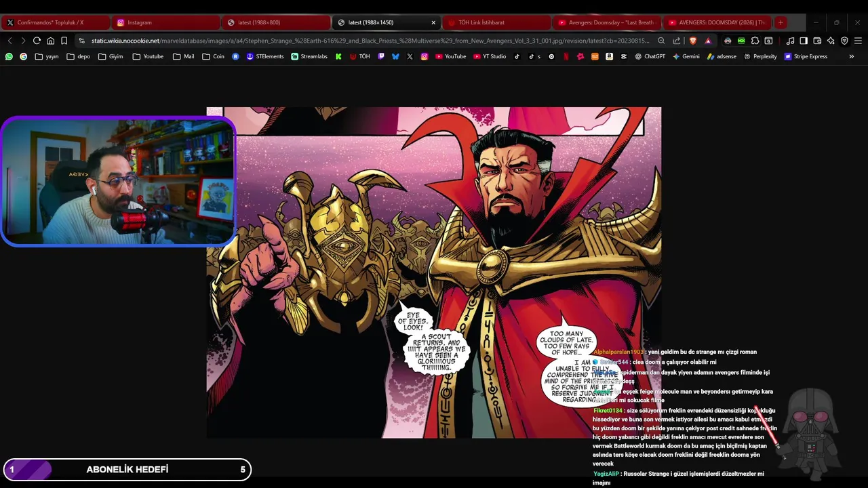Open the Instagram bookmark icon in bookmarks bar
The image size is (868, 488).
[425, 56]
